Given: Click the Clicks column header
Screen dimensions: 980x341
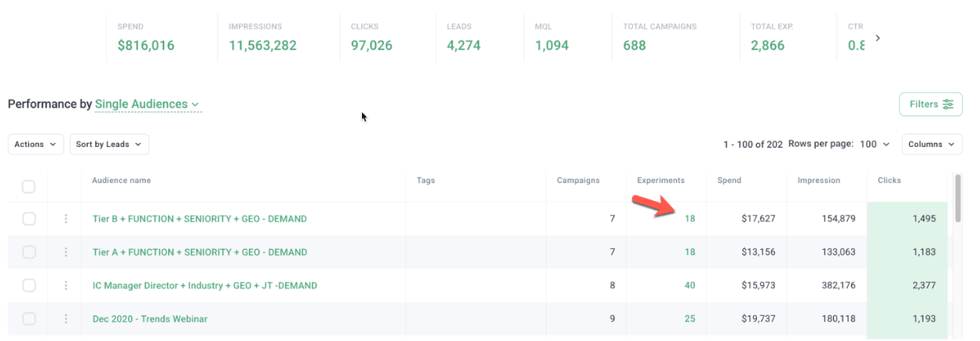Looking at the screenshot, I should [x=889, y=180].
